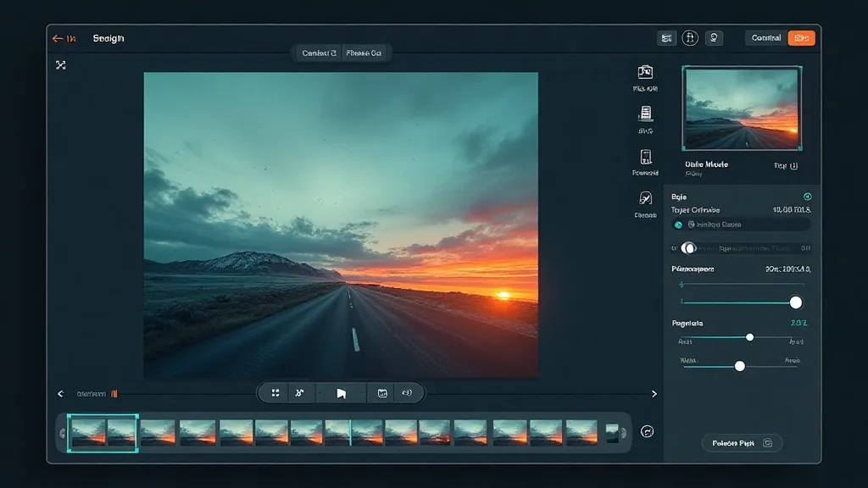Click the audio icon in playback bar
This screenshot has height=488, width=868.
coord(407,393)
